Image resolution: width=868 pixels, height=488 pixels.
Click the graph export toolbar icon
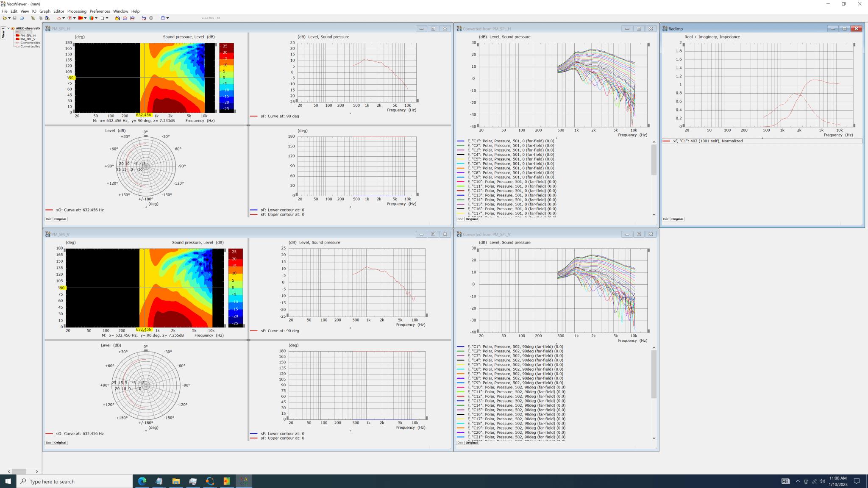click(144, 18)
